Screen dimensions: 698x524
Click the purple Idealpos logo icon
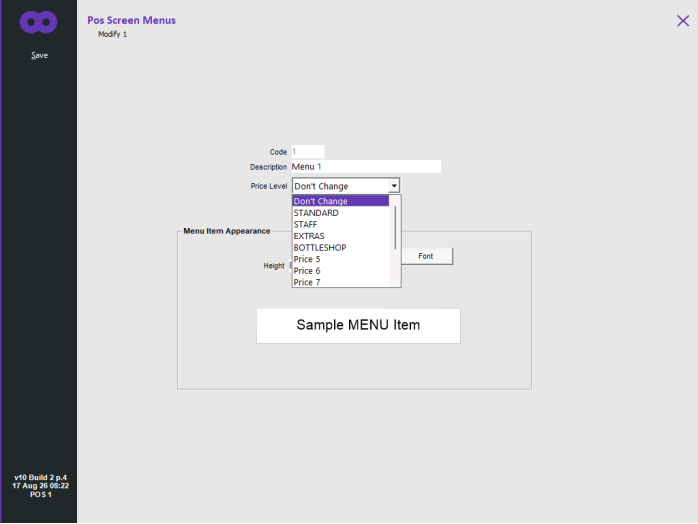click(38, 22)
